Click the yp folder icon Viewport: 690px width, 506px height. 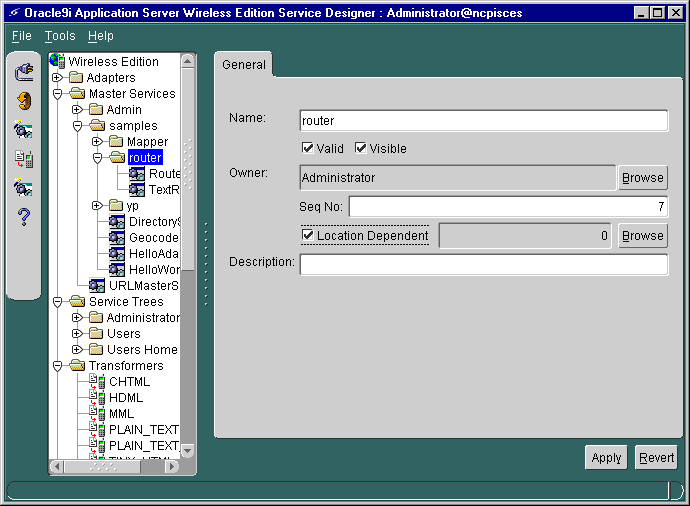(116, 205)
